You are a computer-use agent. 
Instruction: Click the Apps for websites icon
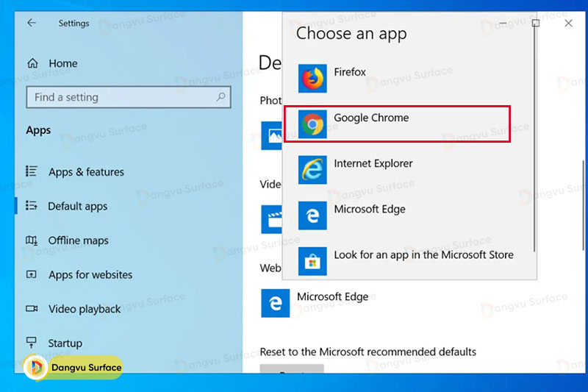(x=32, y=274)
